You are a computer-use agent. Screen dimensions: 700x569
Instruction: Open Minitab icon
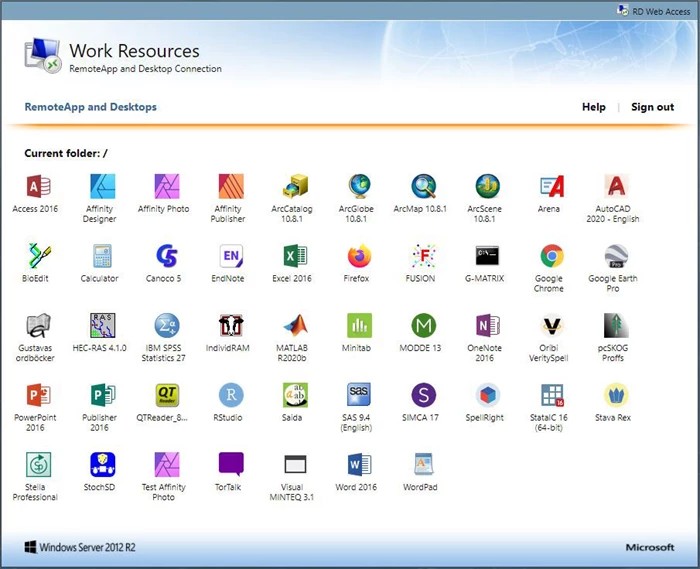[x=359, y=325]
